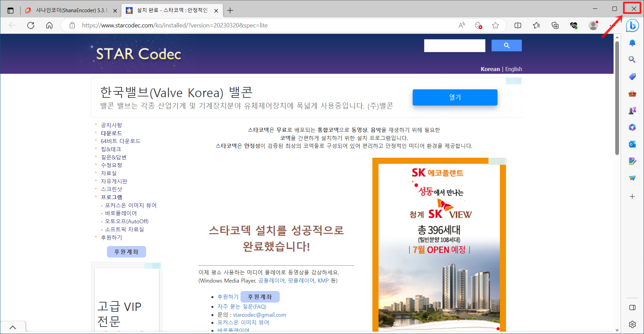Close the ShanaEncoder tab
This screenshot has width=644, height=334.
[115, 10]
